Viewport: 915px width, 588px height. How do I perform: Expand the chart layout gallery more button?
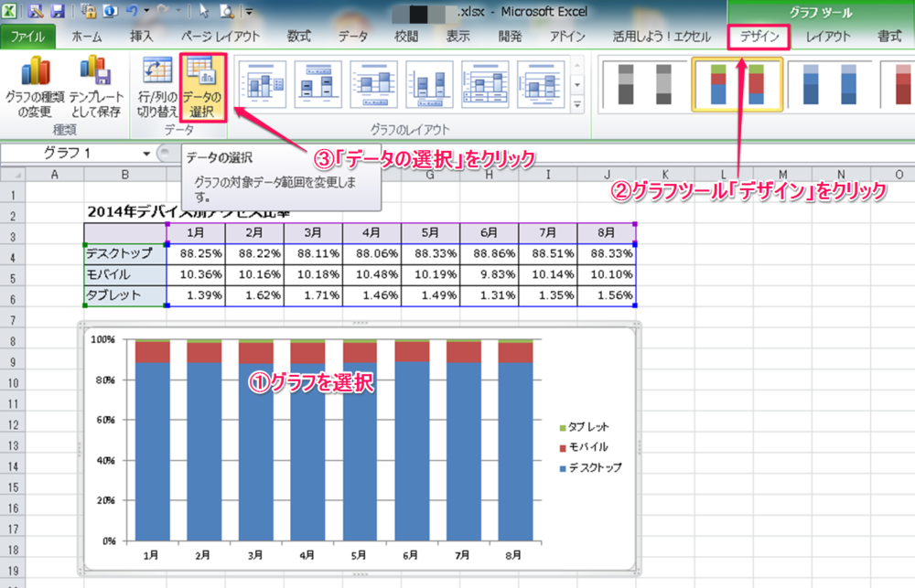click(577, 106)
